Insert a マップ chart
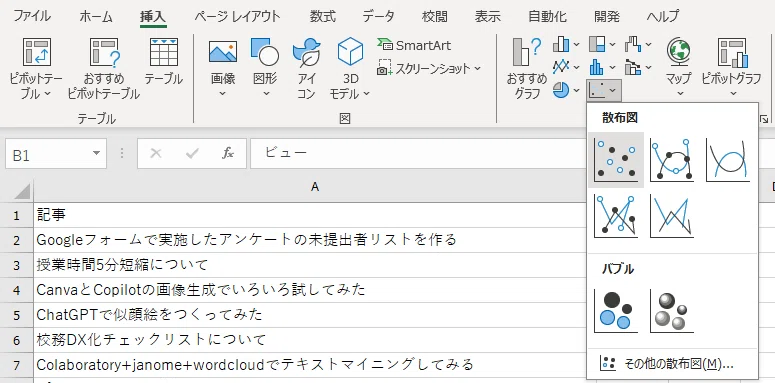 click(679, 68)
